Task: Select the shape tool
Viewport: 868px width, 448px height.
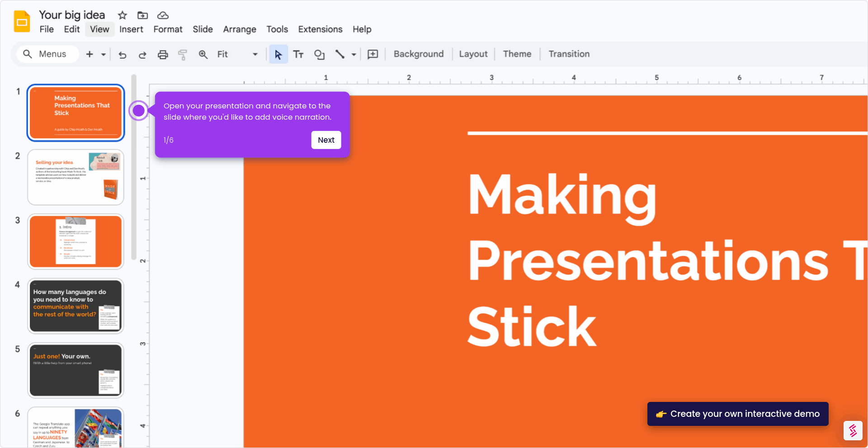Action: [319, 54]
